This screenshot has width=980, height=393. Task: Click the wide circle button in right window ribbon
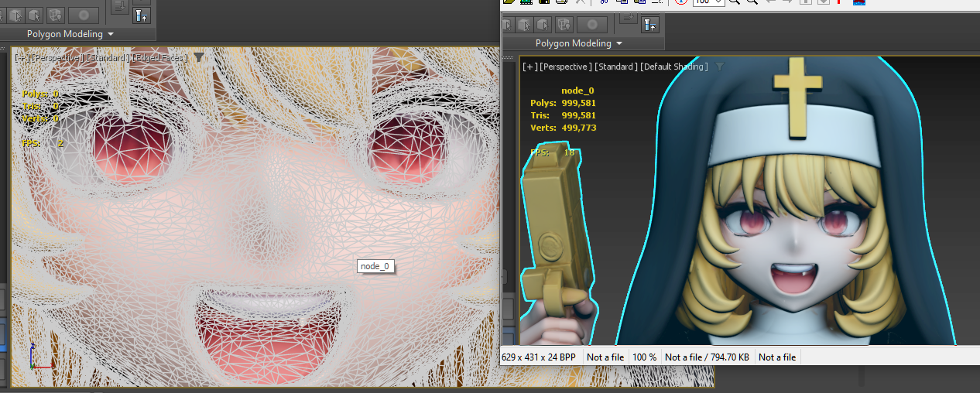coord(591,24)
